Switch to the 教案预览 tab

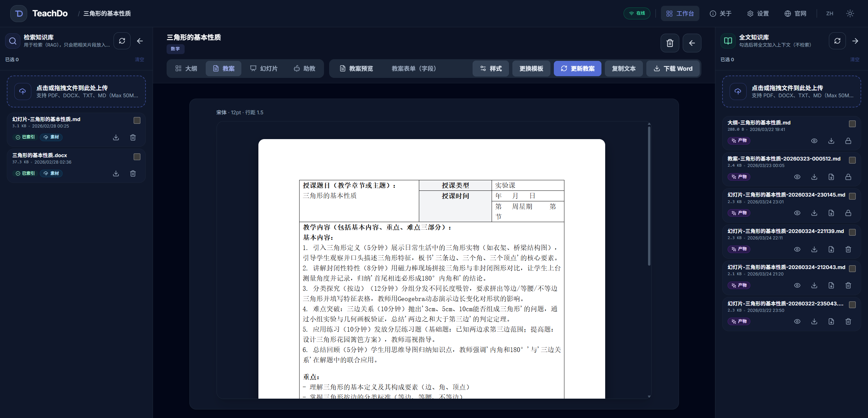point(356,68)
